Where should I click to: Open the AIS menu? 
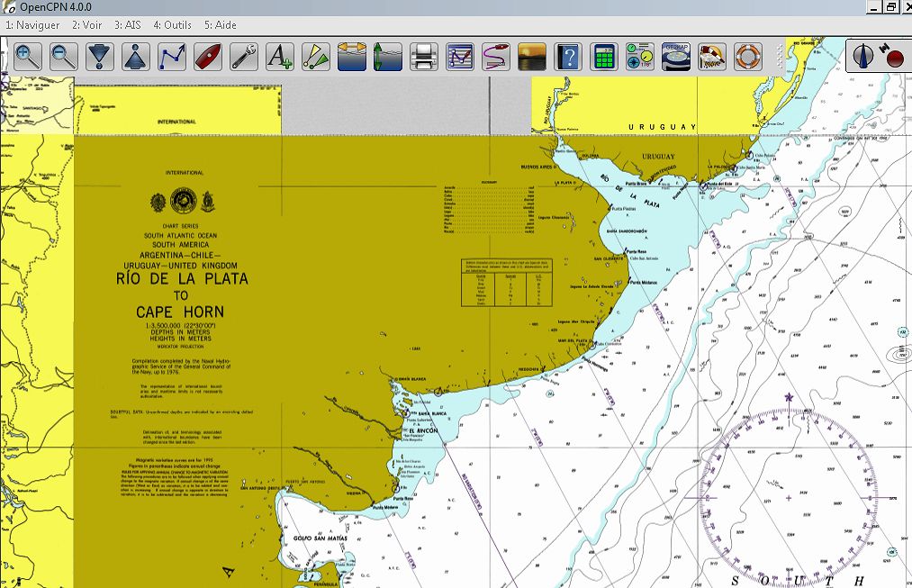[127, 25]
